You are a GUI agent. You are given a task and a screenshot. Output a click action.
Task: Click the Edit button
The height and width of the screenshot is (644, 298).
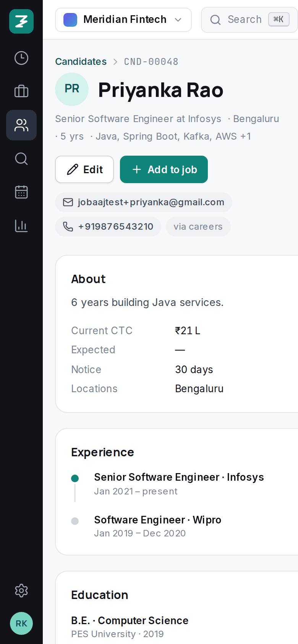[x=84, y=169]
